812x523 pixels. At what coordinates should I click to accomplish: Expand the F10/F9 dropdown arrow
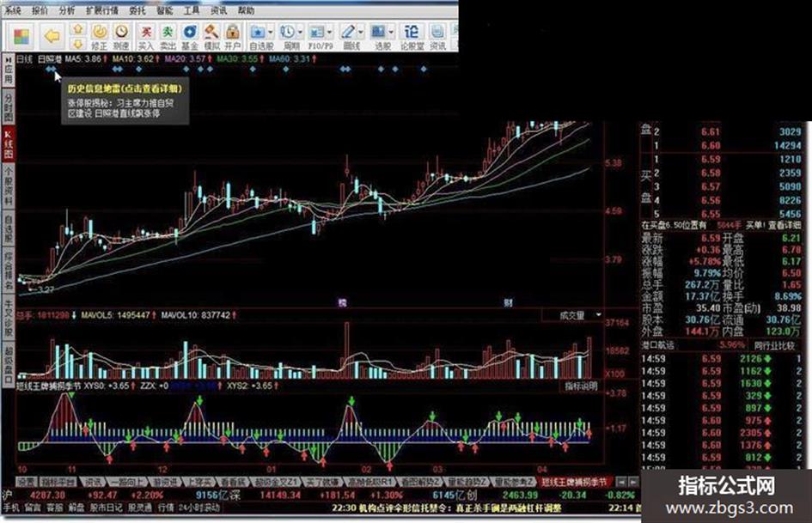330,32
